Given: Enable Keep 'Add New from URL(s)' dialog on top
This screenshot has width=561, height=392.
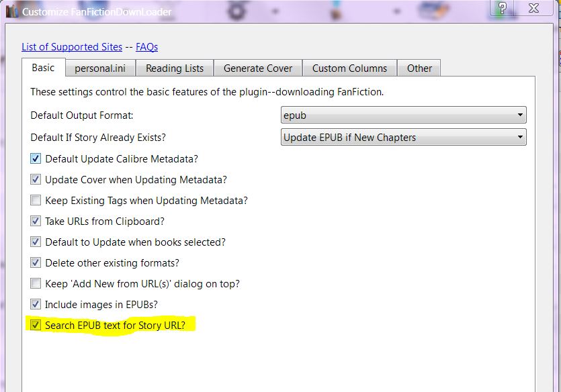Looking at the screenshot, I should pos(36,283).
